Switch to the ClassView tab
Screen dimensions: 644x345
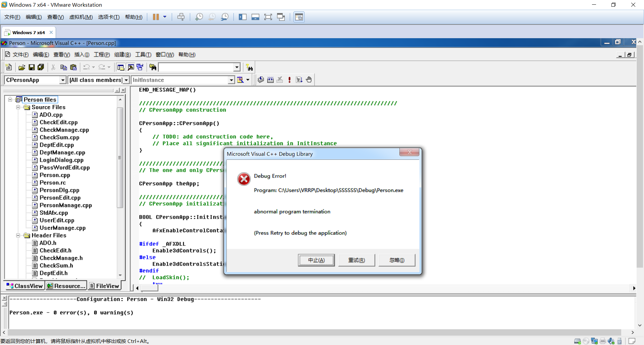coord(25,286)
